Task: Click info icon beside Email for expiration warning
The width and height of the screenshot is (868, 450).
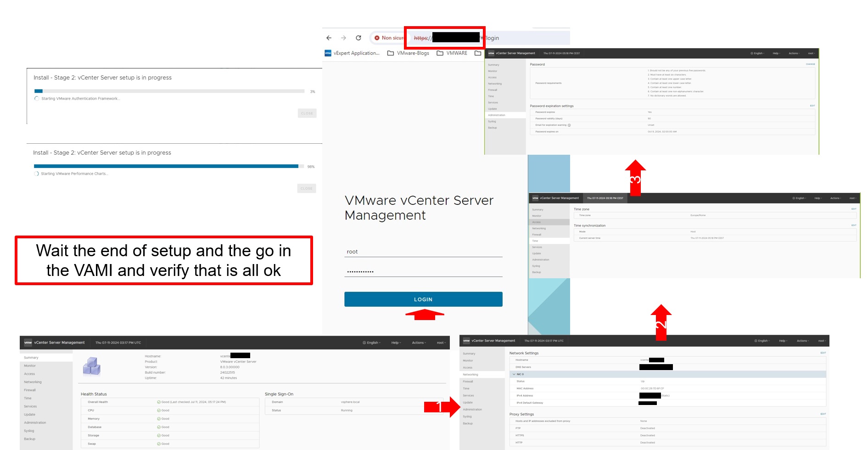Action: pyautogui.click(x=569, y=125)
